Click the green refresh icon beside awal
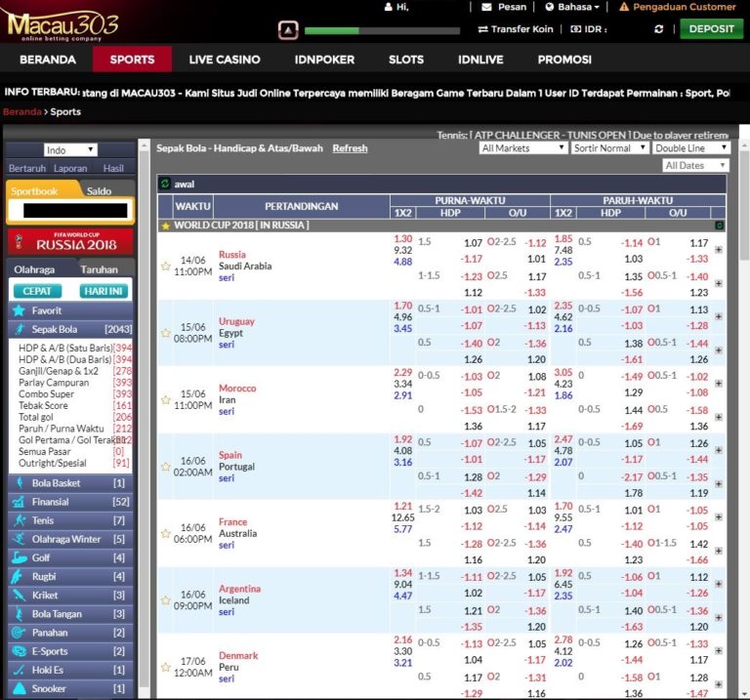Screen dimensions: 750x700 click(x=165, y=184)
